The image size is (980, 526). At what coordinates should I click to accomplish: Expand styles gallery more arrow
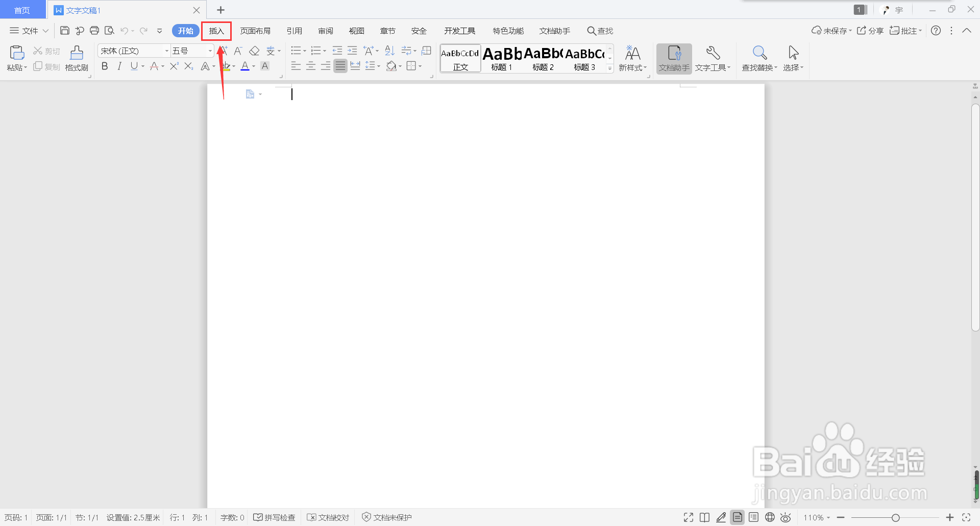tap(610, 68)
